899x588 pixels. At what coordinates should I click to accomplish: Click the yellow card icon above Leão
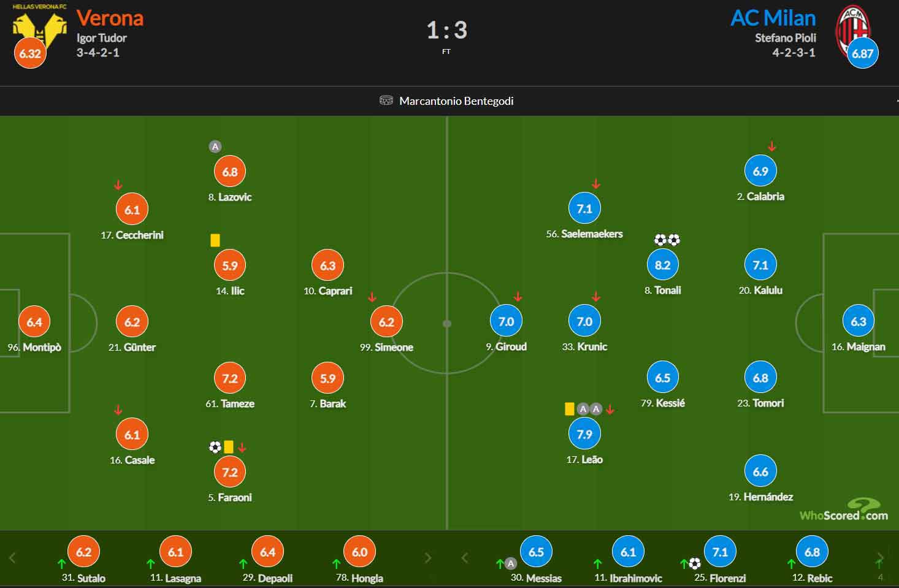(x=570, y=409)
